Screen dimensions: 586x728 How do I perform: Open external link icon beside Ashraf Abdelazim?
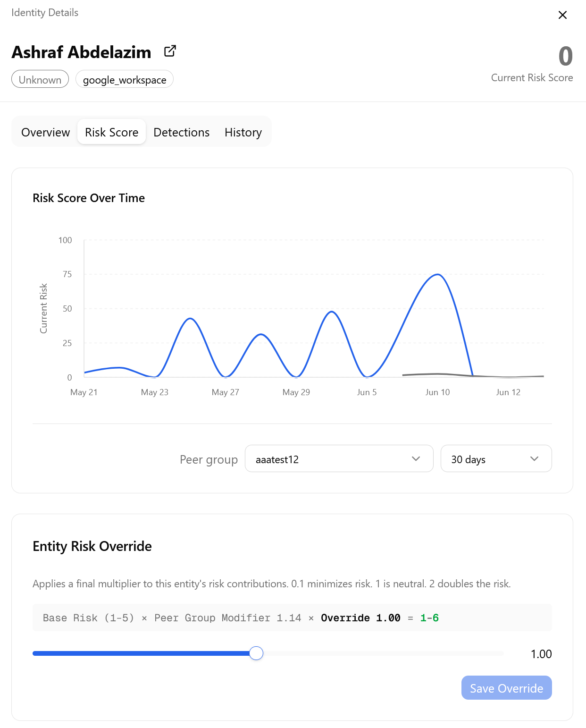point(170,51)
